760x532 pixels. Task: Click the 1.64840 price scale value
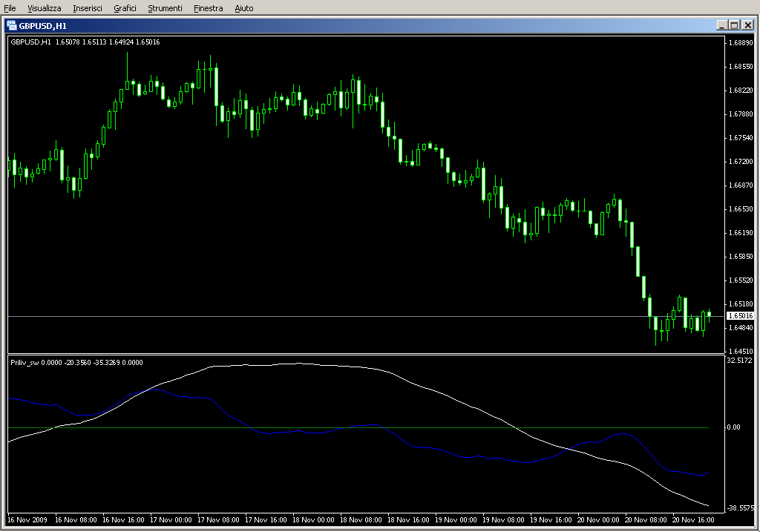[x=741, y=327]
